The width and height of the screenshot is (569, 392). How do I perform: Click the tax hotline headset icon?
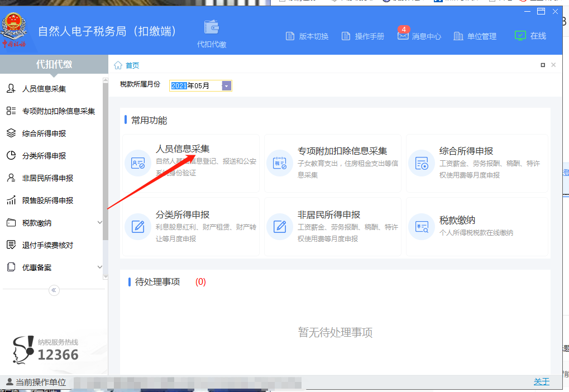pos(23,350)
